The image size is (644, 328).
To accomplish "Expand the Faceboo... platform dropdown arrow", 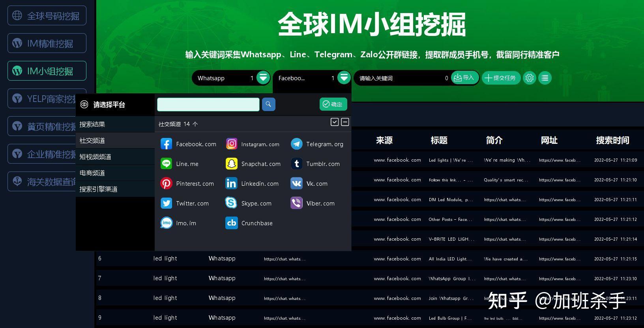I will coord(344,77).
